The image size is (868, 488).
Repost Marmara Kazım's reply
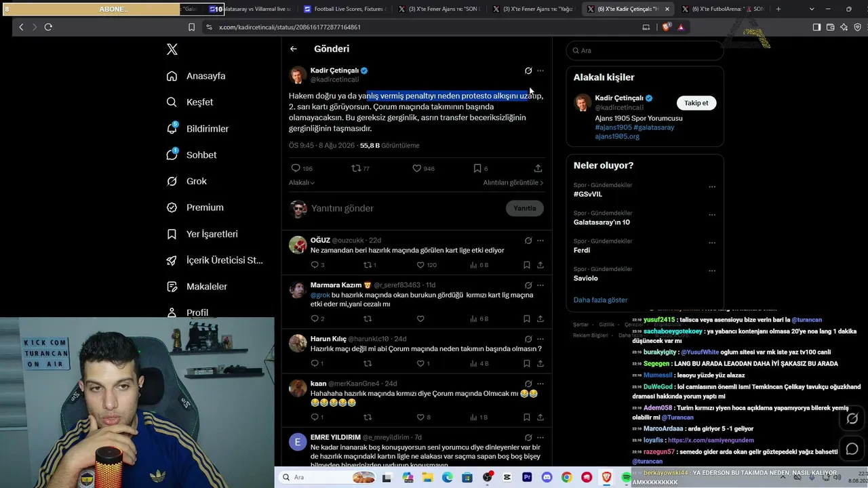coord(368,319)
